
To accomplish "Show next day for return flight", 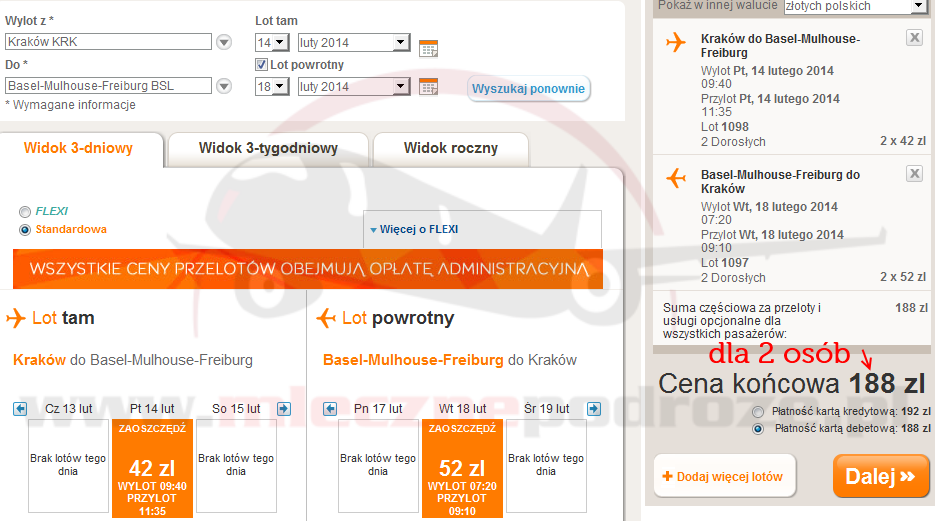I will point(594,409).
